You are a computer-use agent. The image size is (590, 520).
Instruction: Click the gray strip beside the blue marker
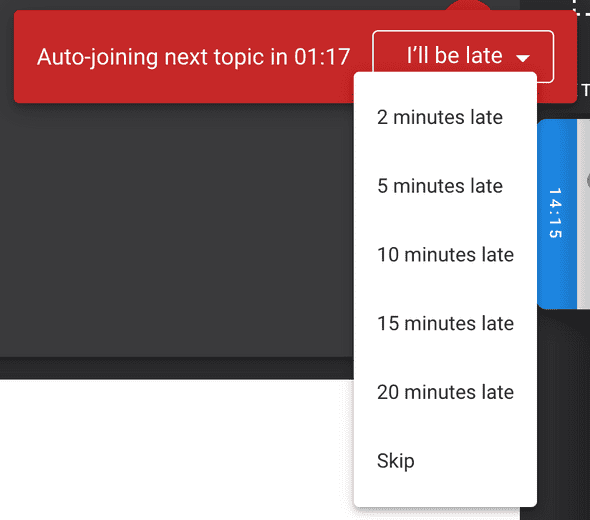[x=584, y=214]
